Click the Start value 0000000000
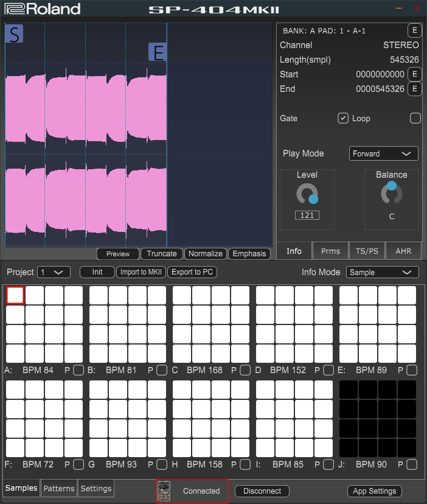The width and height of the screenshot is (427, 504). (380, 74)
